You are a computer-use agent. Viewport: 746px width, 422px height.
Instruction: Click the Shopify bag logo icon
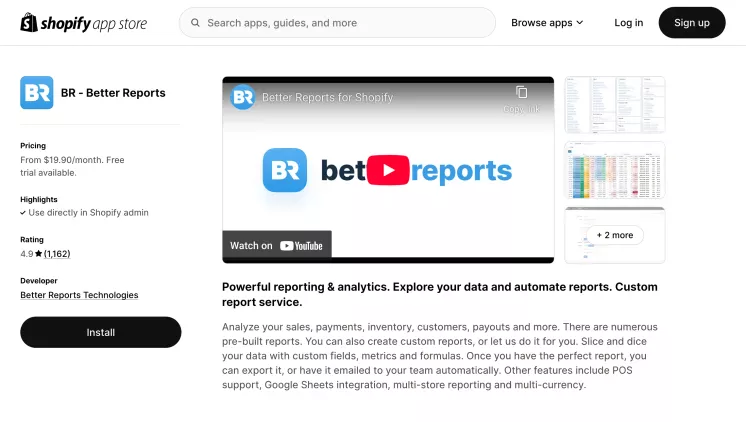coord(28,22)
